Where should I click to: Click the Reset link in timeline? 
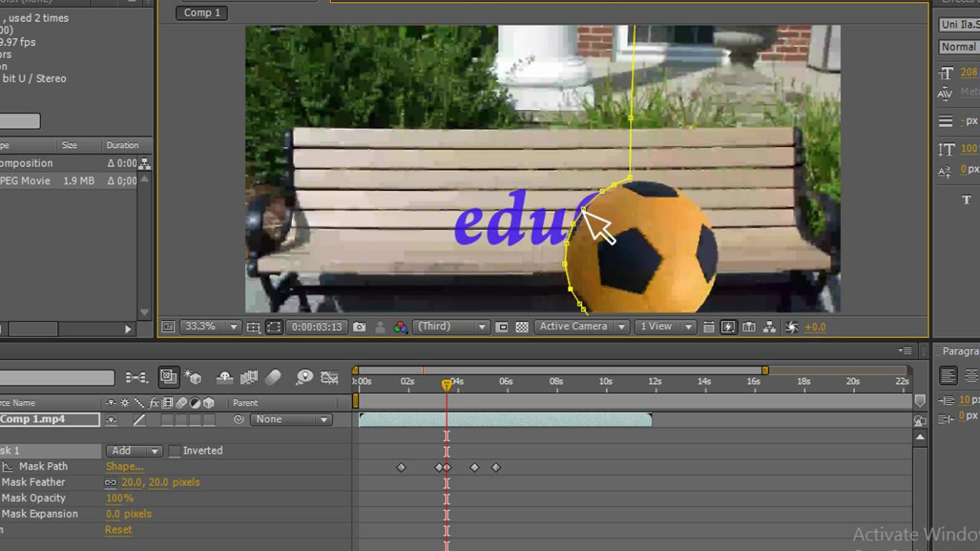(118, 529)
